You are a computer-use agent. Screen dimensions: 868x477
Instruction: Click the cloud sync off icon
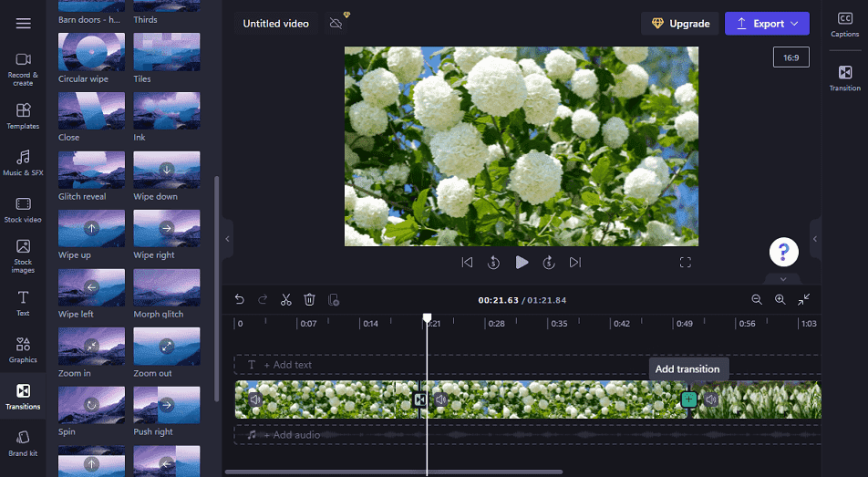[336, 24]
